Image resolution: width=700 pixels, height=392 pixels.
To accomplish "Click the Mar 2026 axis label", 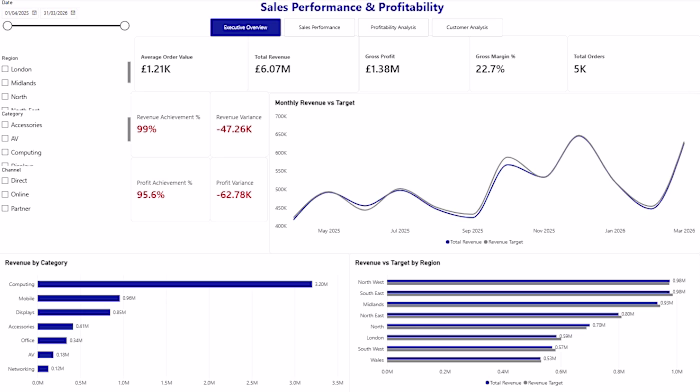I will (684, 231).
